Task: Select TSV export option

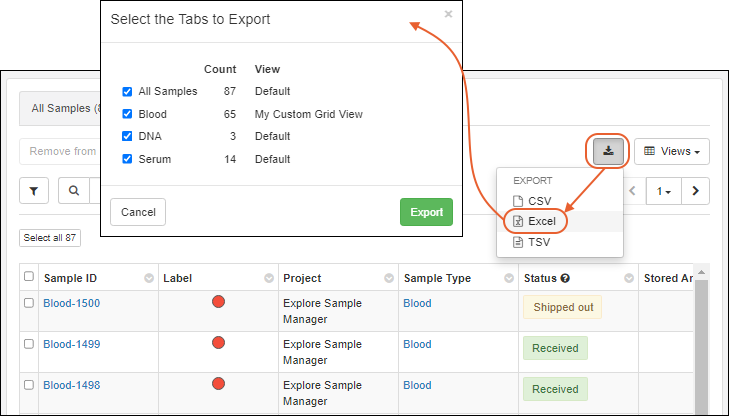Action: point(538,242)
